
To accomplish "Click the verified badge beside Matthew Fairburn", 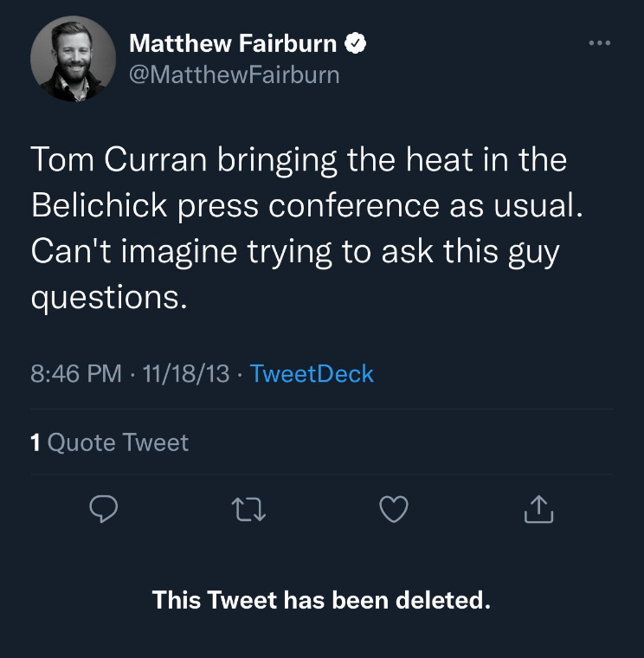I will tap(355, 42).
